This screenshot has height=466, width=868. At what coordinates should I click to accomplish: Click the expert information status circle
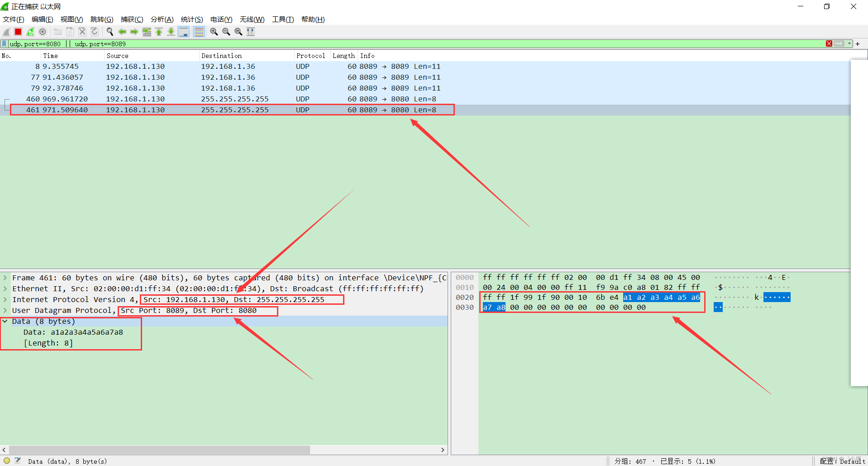pyautogui.click(x=7, y=461)
